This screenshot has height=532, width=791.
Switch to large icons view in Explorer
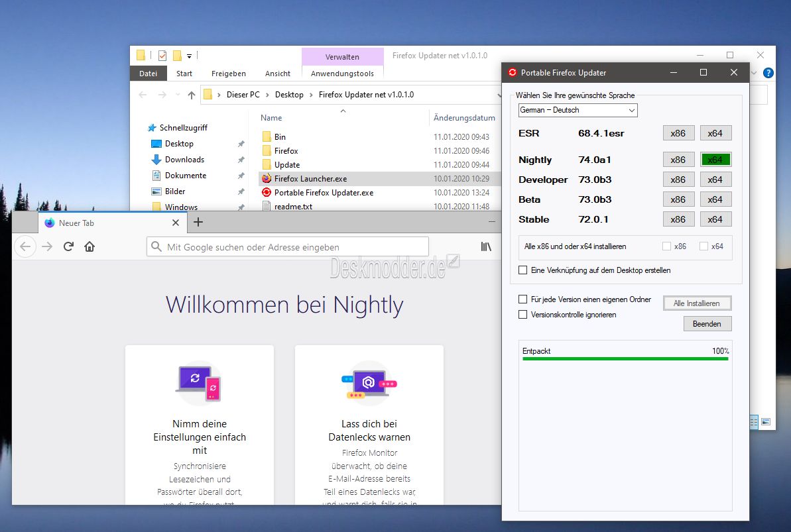click(x=766, y=421)
